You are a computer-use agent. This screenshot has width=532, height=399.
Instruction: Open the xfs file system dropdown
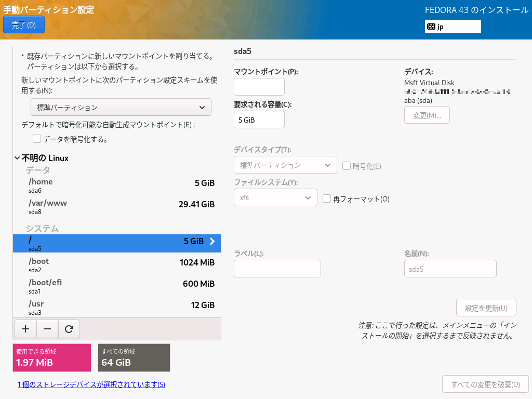pyautogui.click(x=275, y=198)
